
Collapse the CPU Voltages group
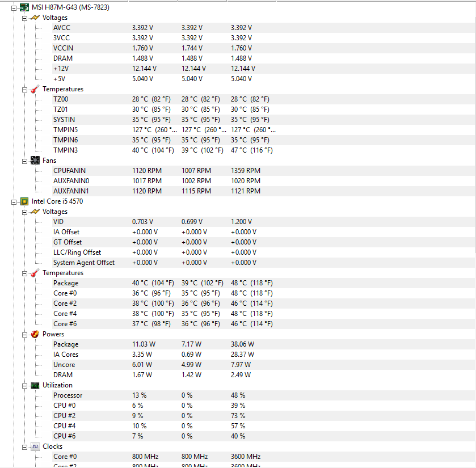click(x=24, y=212)
